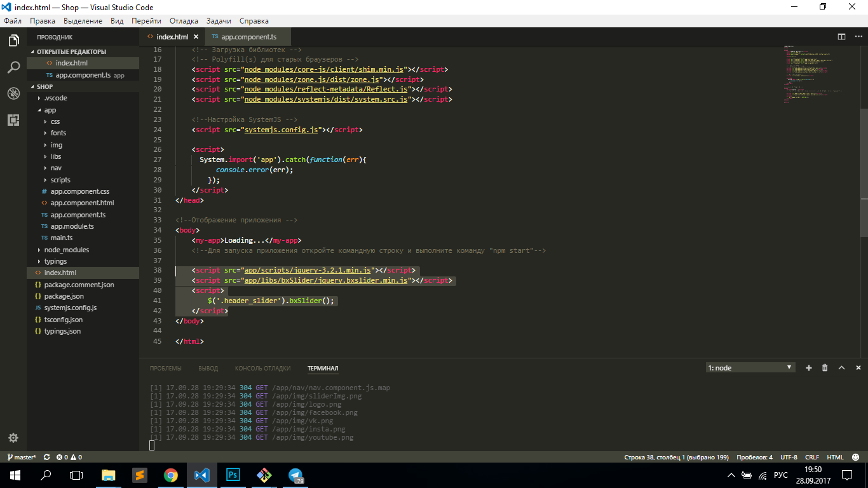
Task: Open the Explorer view in activity bar
Action: coord(13,41)
